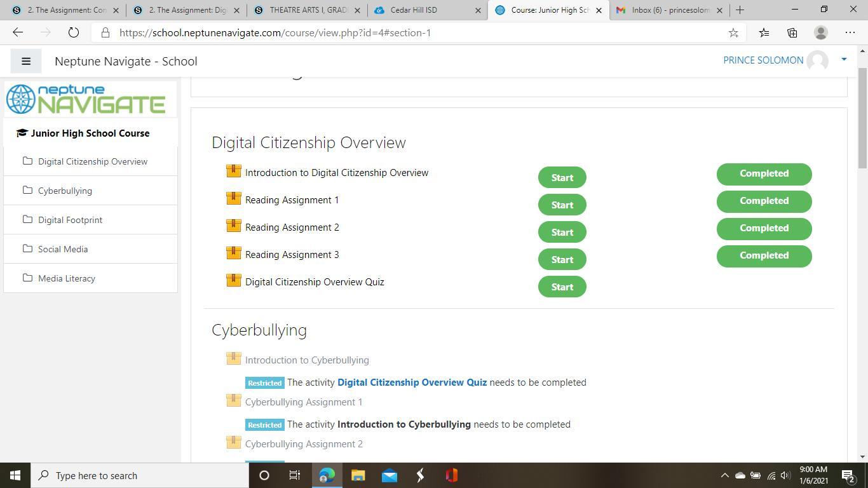
Task: Switch to the 'The Assignment: Dig' tab
Action: (x=186, y=10)
